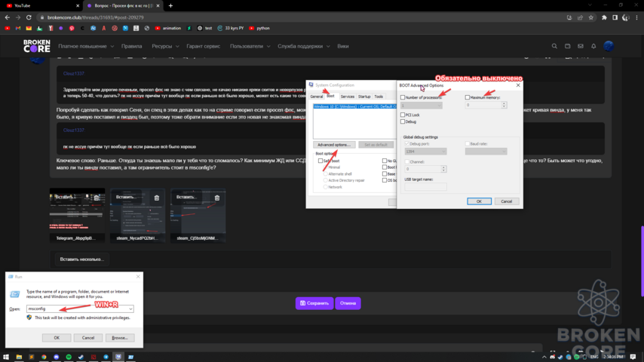Switch to the Startup tab in System Configuration
This screenshot has height=362, width=644.
pos(364,97)
